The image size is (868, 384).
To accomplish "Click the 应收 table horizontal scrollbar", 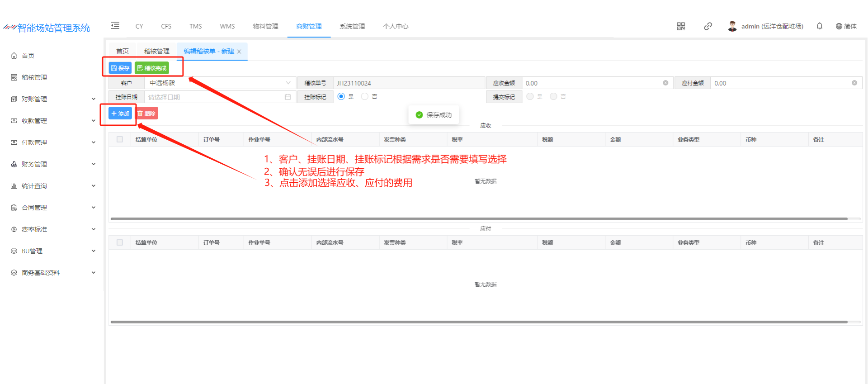I will 479,219.
